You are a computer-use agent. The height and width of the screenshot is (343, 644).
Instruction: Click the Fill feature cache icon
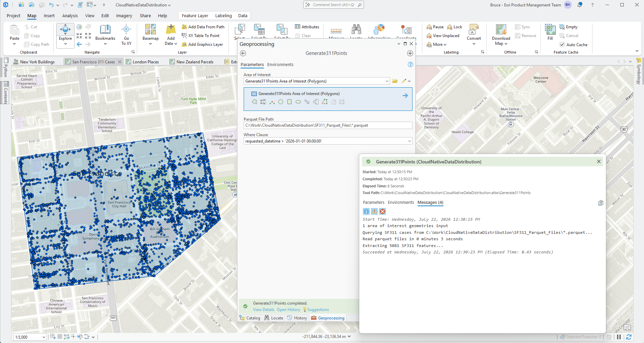pyautogui.click(x=550, y=30)
